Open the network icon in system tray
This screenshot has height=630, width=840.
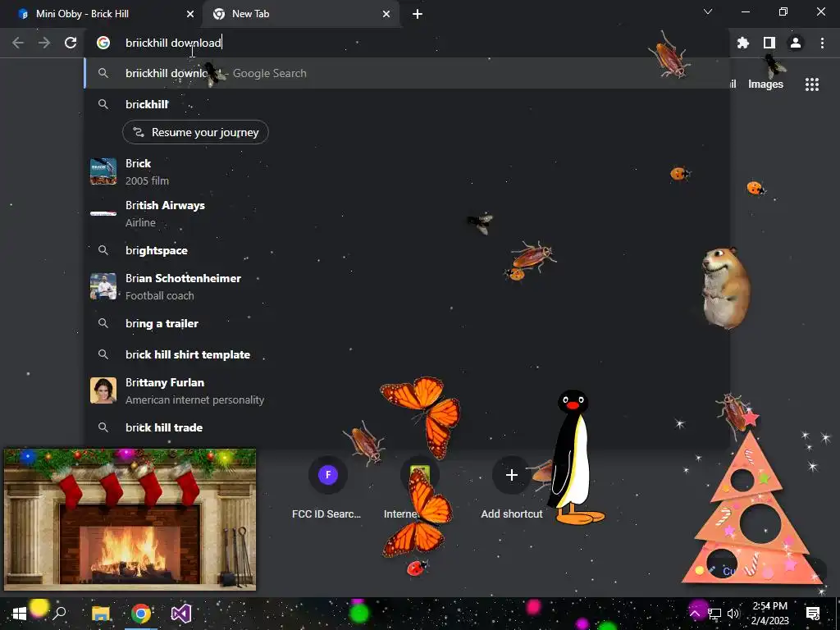pyautogui.click(x=714, y=614)
